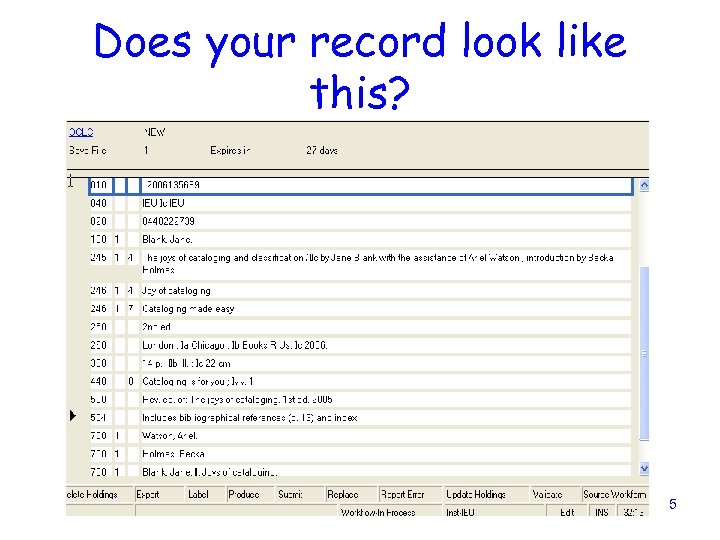Click the INS status indicator
The height and width of the screenshot is (540, 720).
point(602,512)
